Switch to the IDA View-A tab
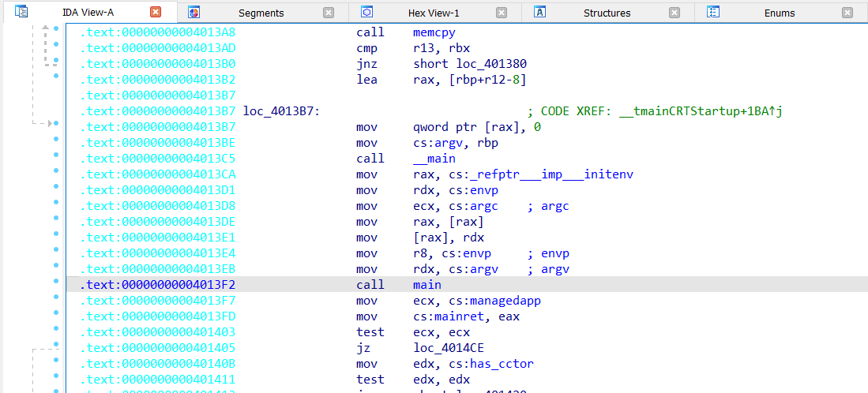Image resolution: width=868 pixels, height=393 pixels. 88,12
